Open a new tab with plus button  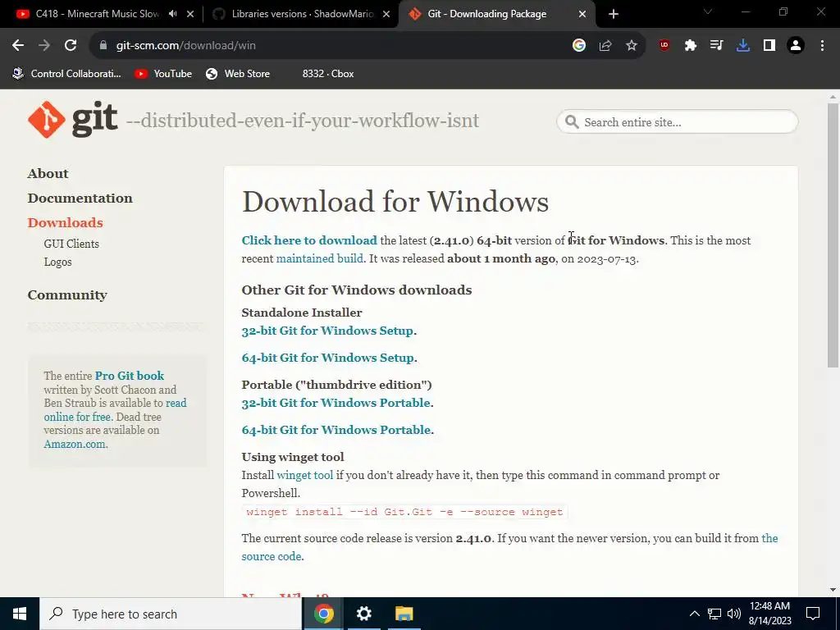pos(614,14)
